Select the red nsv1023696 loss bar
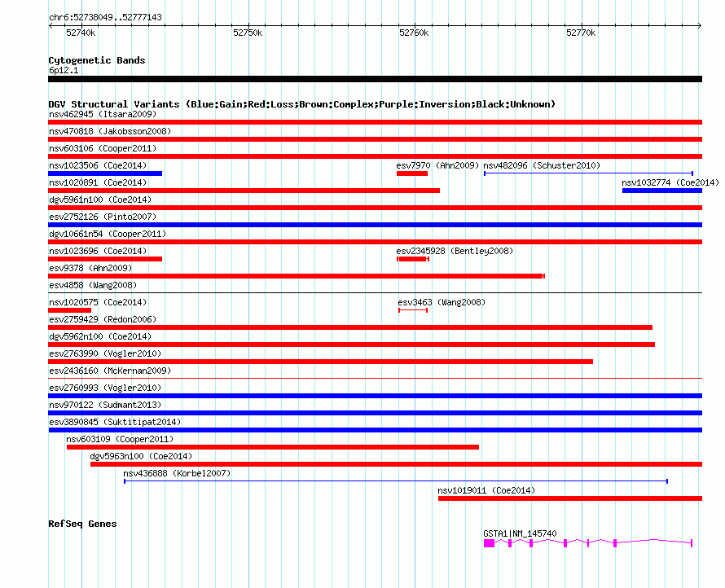The height and width of the screenshot is (588, 725). point(105,259)
